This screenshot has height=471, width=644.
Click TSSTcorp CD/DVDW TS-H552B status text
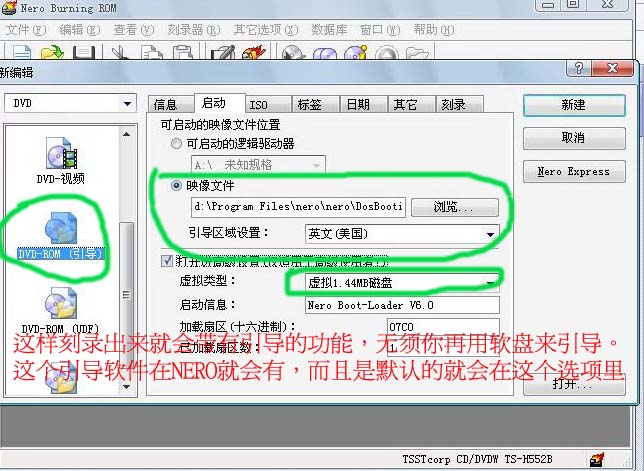click(477, 459)
